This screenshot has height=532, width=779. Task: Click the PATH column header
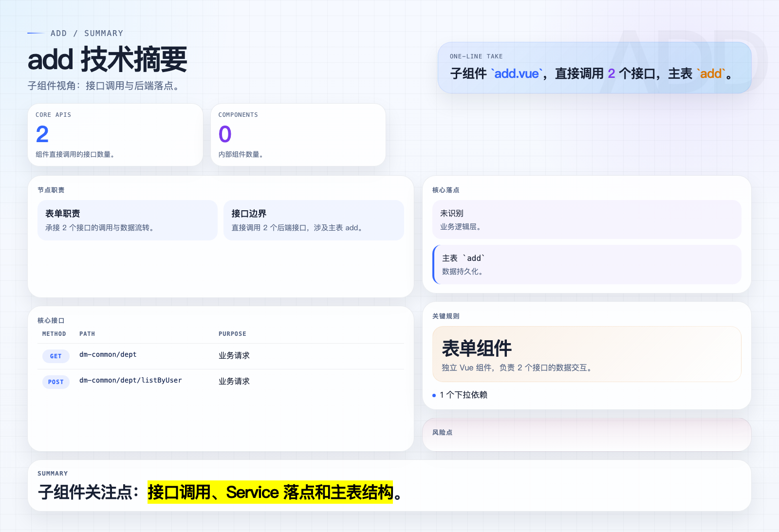coord(87,334)
